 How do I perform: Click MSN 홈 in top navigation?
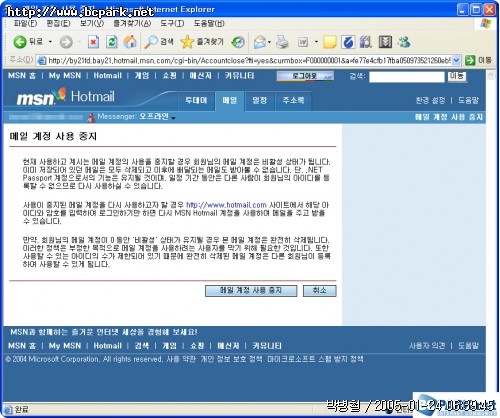(22, 76)
